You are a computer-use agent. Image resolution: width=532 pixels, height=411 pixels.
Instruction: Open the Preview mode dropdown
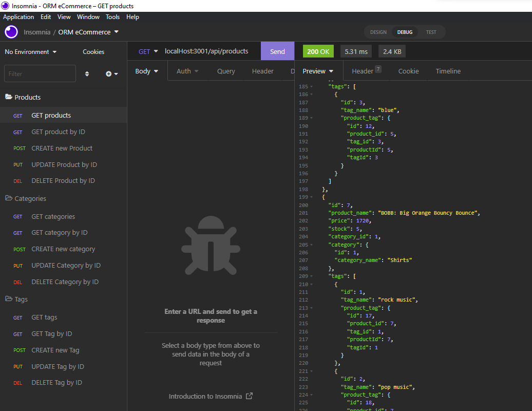point(318,71)
